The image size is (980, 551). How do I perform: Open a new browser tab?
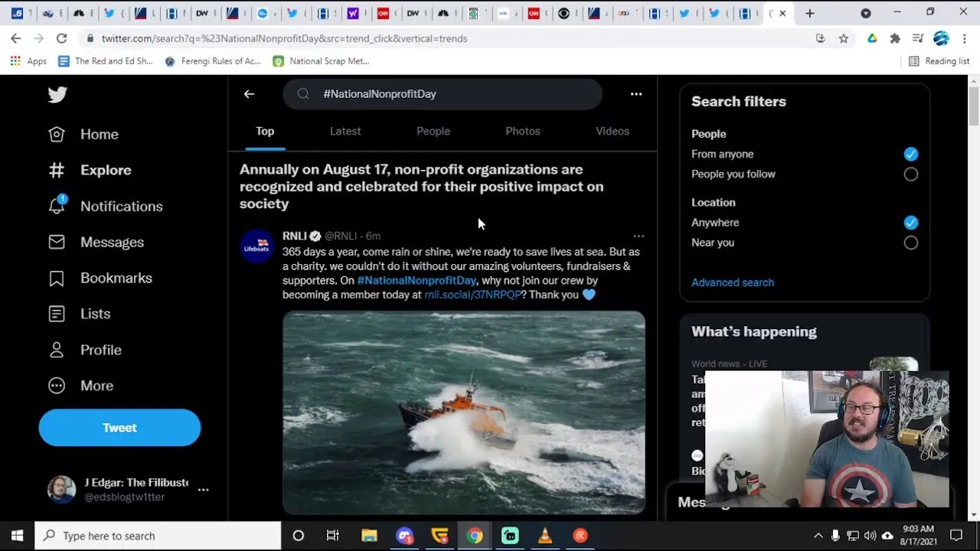pyautogui.click(x=809, y=13)
